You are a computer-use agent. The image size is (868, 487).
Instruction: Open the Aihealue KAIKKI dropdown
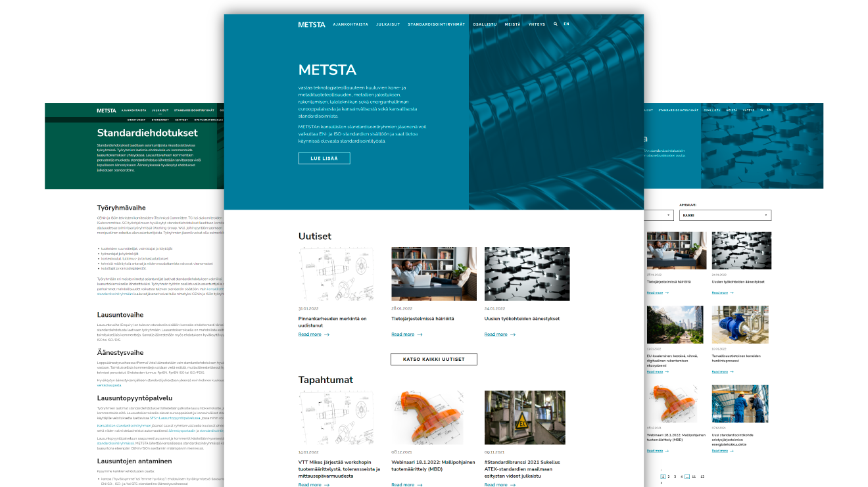725,215
